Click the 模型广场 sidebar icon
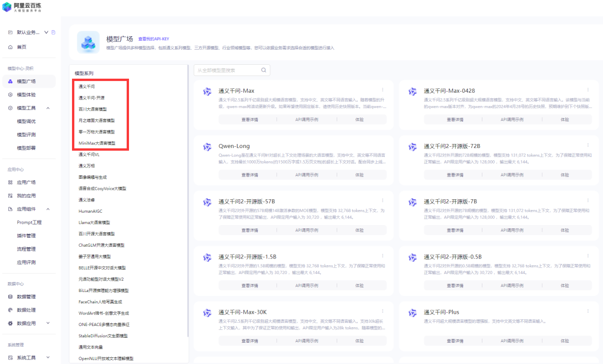Image resolution: width=603 pixels, height=364 pixels. [x=11, y=81]
